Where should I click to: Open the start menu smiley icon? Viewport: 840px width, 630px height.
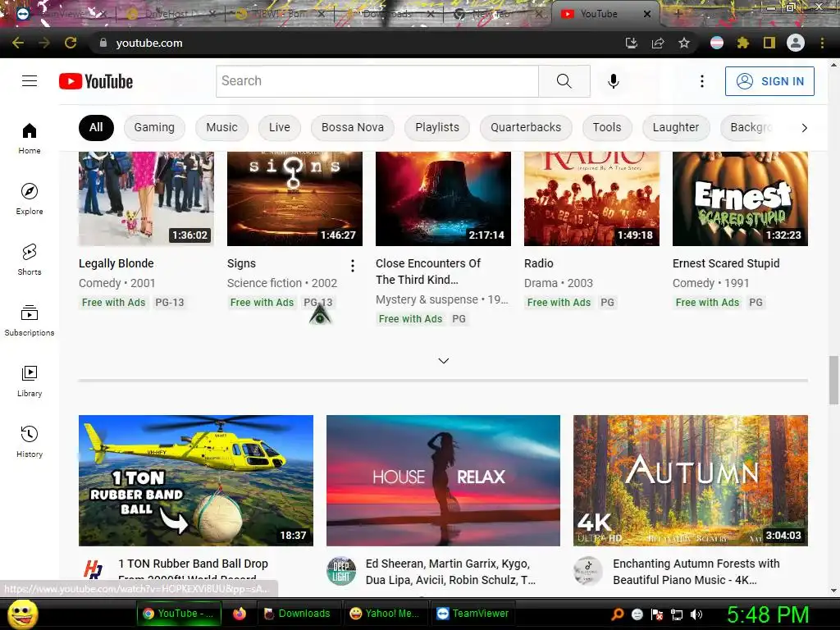click(22, 614)
